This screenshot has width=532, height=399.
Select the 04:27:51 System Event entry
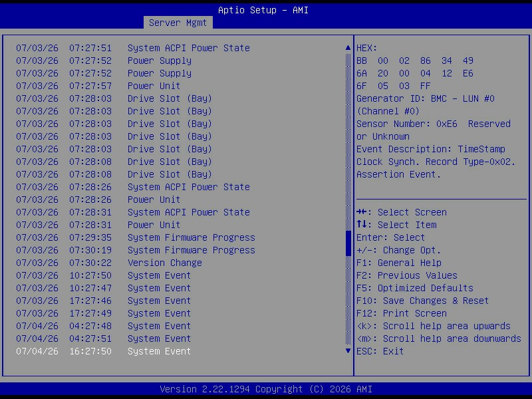coord(104,338)
